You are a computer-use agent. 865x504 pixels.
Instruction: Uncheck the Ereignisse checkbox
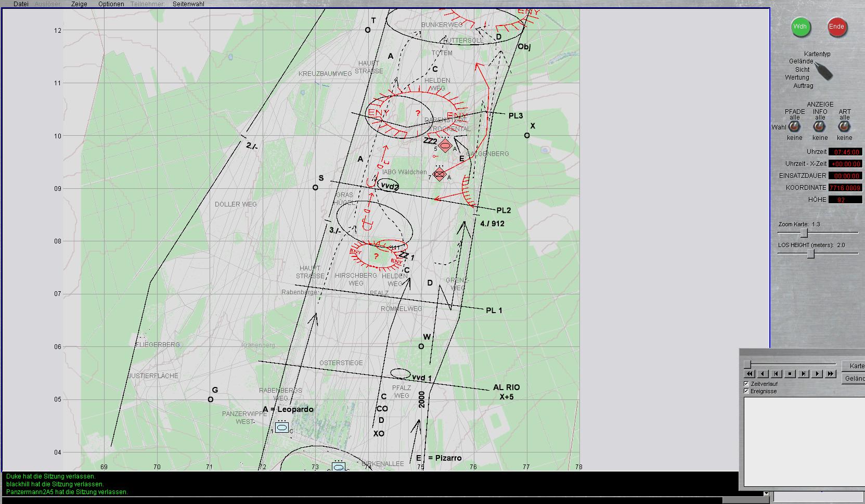(x=746, y=391)
